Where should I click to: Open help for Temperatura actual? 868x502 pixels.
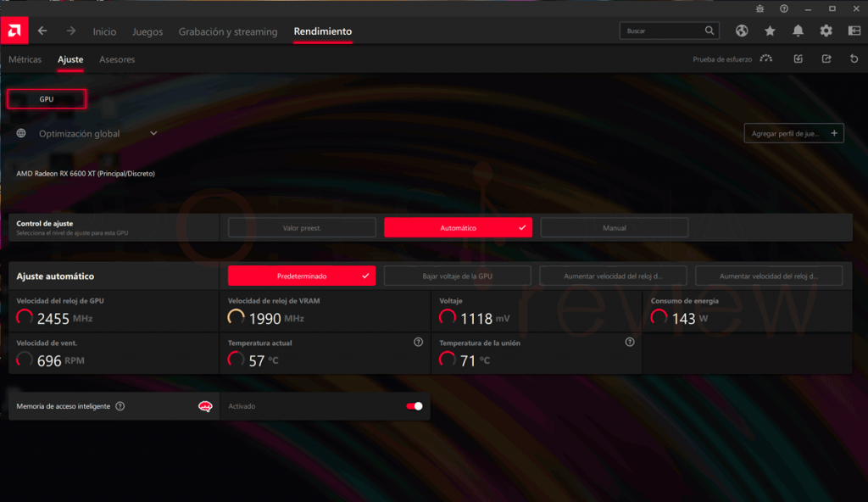[419, 342]
